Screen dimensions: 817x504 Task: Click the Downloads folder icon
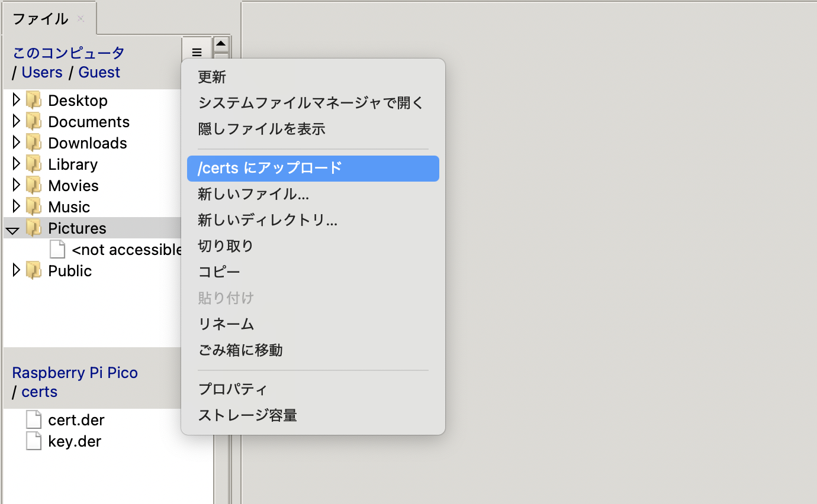pos(34,143)
